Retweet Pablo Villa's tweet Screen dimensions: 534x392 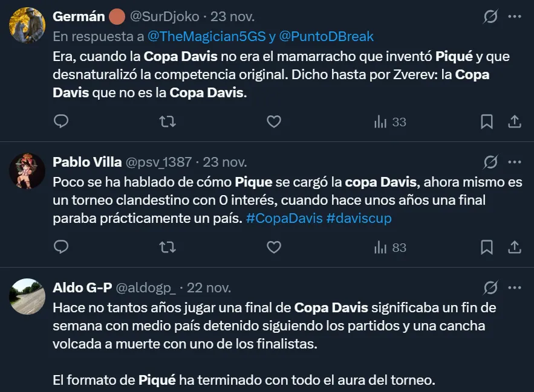167,248
